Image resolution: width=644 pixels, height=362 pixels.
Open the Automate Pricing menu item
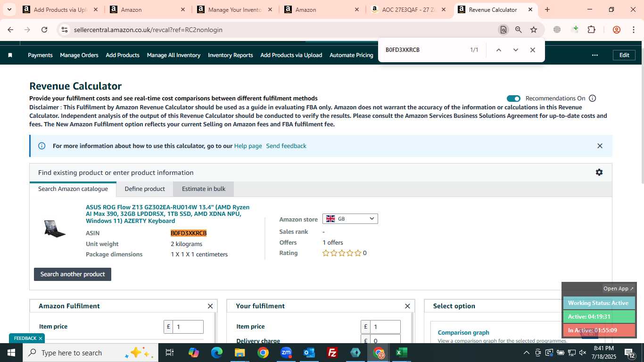coord(351,55)
